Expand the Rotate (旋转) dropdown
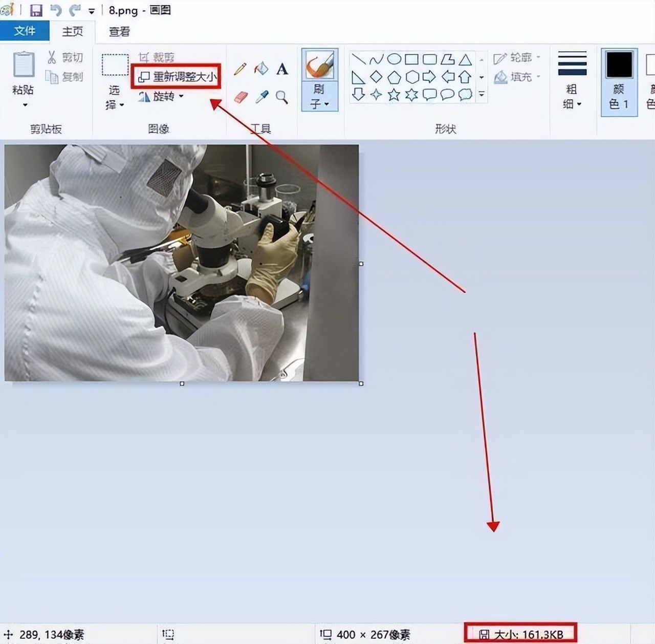Image resolution: width=655 pixels, height=644 pixels. [181, 96]
